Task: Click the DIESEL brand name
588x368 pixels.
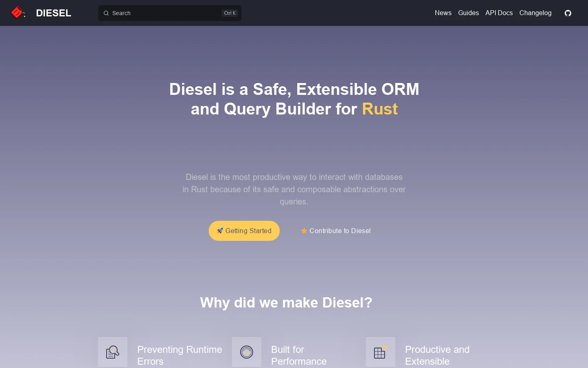Action: (x=53, y=13)
